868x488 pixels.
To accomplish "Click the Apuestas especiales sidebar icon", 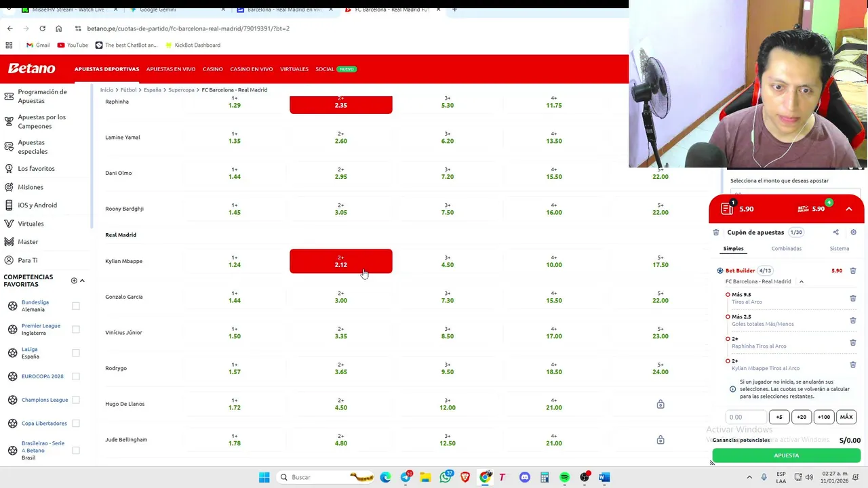I will pyautogui.click(x=9, y=146).
